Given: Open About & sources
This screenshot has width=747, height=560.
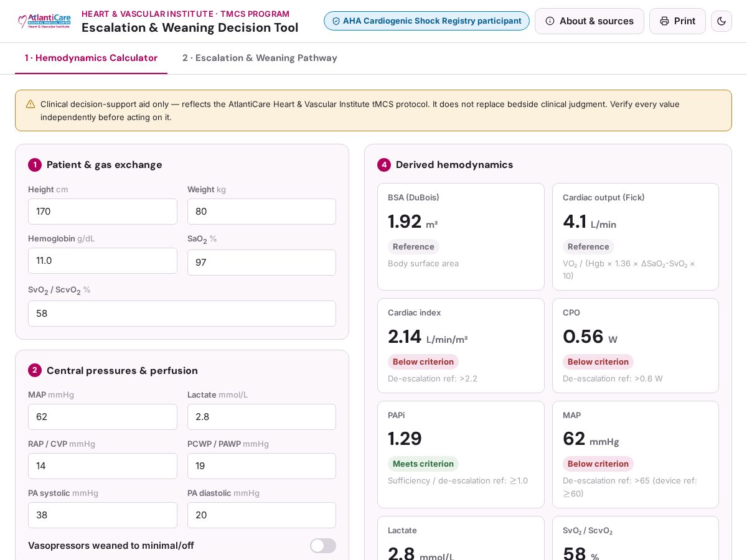Looking at the screenshot, I should tap(589, 21).
